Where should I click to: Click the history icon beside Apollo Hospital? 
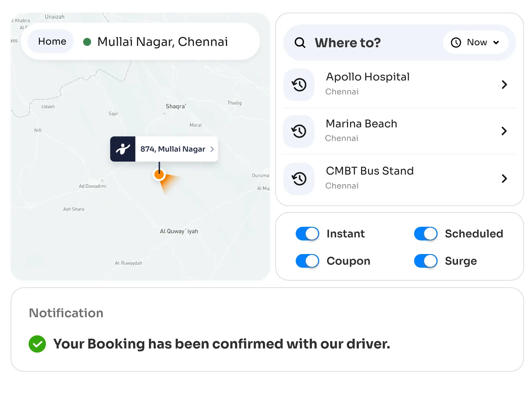(299, 84)
